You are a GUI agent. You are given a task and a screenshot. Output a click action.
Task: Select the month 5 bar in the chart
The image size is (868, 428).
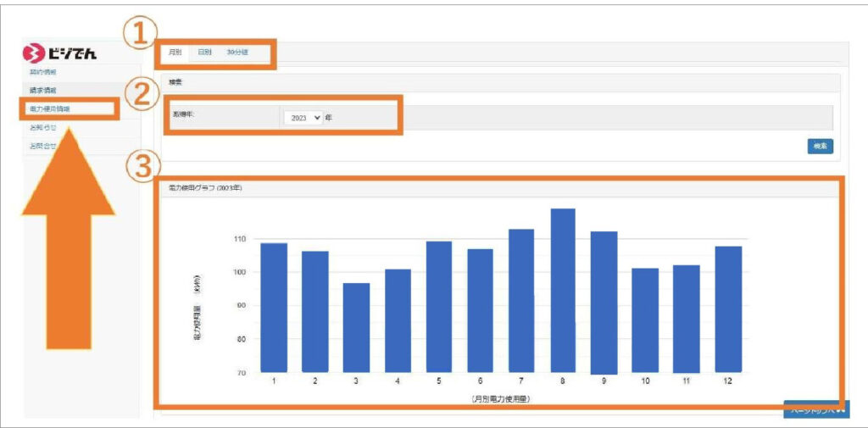tap(438, 306)
